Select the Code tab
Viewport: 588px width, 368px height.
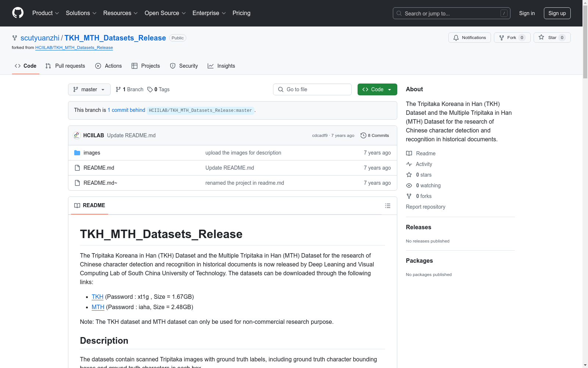[x=26, y=66]
